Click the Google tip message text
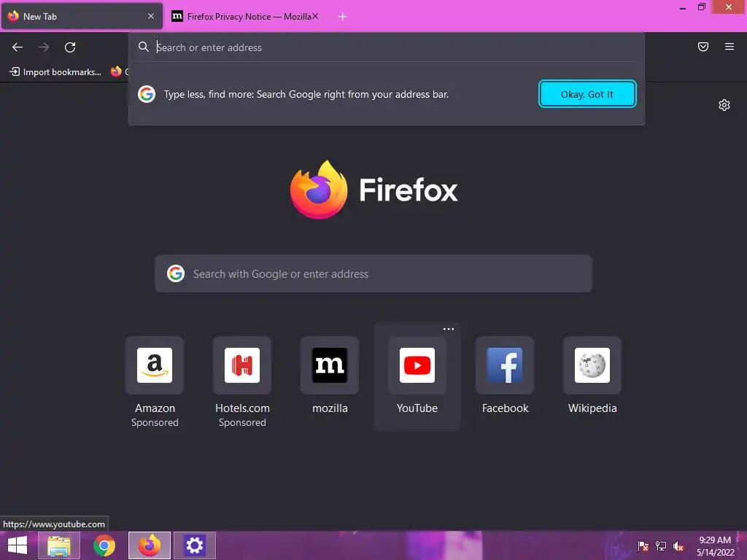 click(x=306, y=94)
